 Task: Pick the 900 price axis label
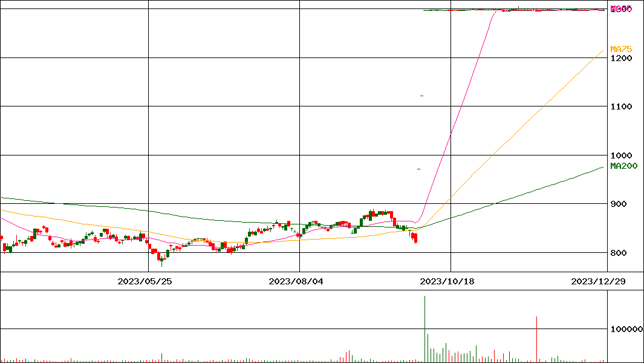tap(618, 204)
